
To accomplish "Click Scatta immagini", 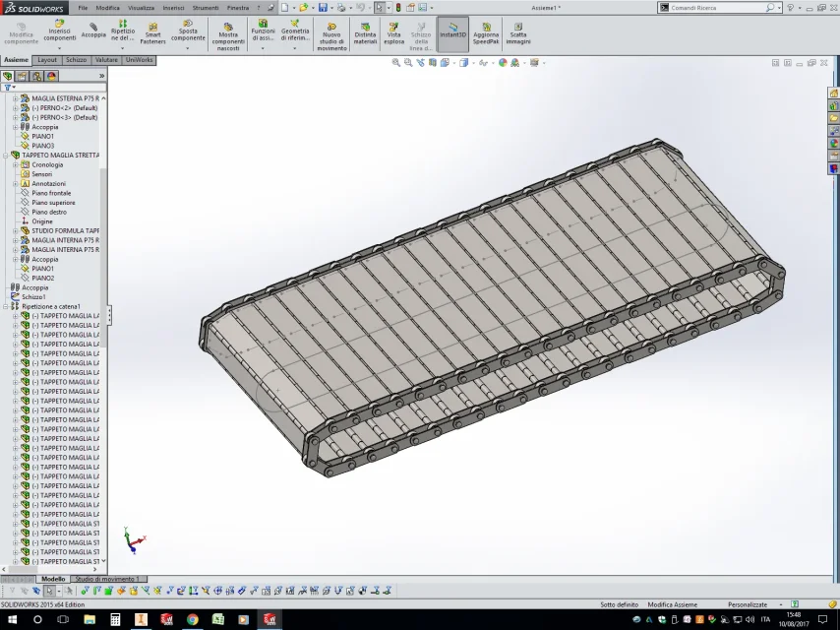I will (518, 33).
